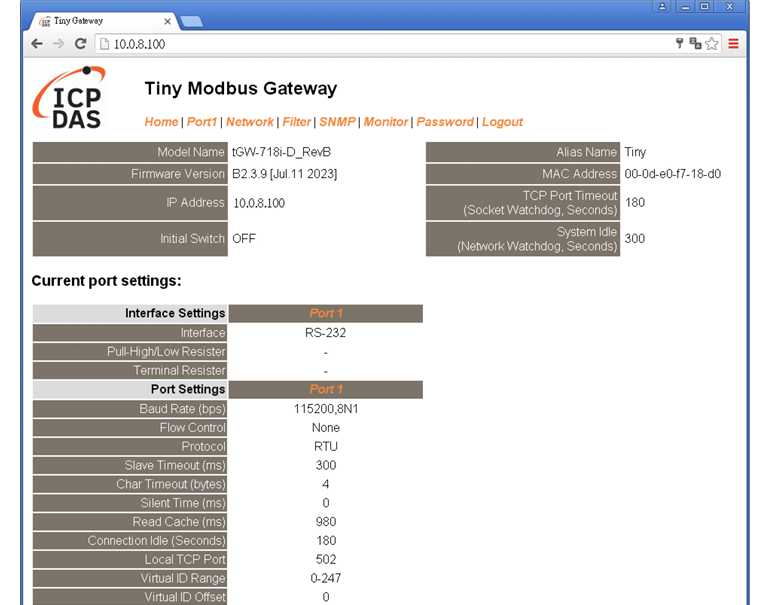Open the Filter page link
The width and height of the screenshot is (776, 605).
point(296,122)
